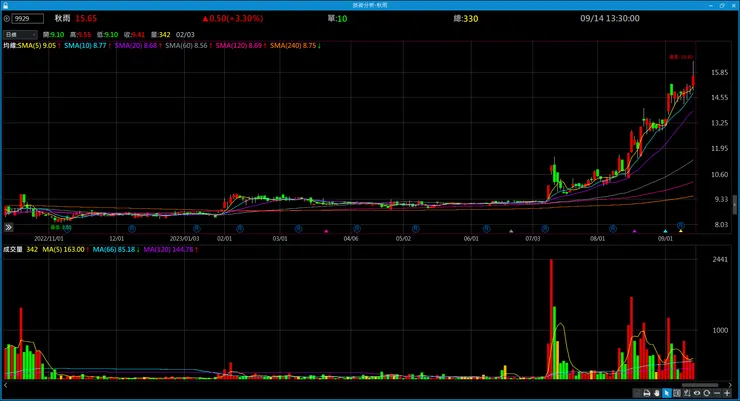
Task: Click the last price 15.65
Action: click(x=86, y=18)
